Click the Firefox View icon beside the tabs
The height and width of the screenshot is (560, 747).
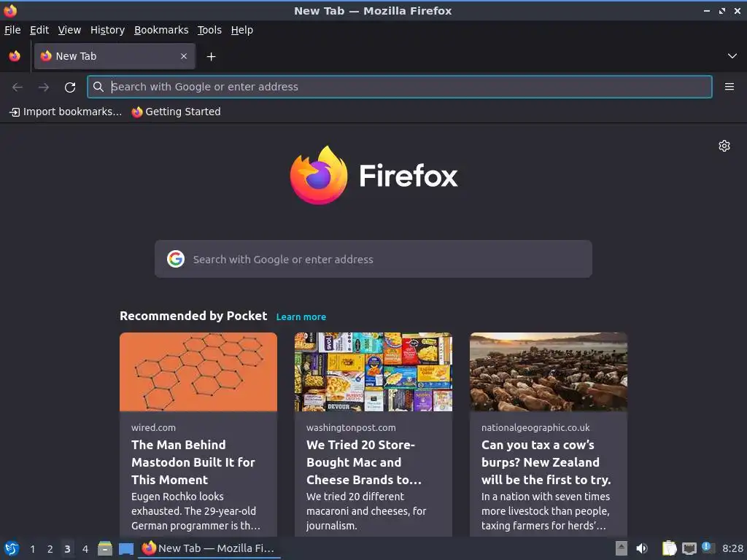(x=15, y=56)
